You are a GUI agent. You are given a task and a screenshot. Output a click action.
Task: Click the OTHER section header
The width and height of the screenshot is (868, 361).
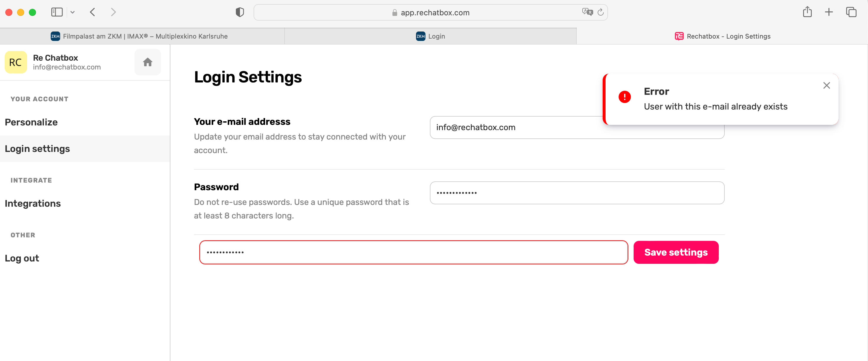point(23,235)
